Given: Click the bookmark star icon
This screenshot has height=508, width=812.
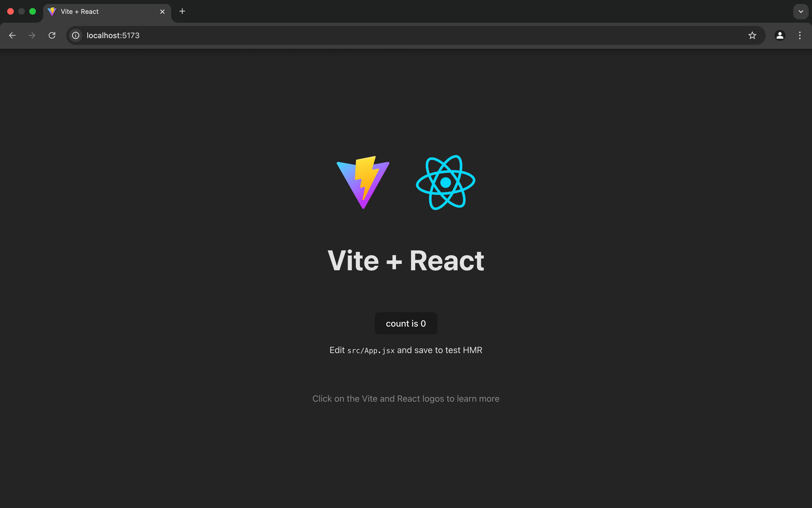Looking at the screenshot, I should point(752,35).
